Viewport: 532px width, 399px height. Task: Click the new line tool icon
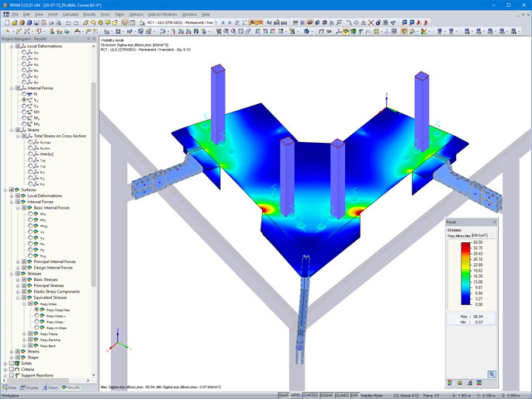click(x=19, y=31)
